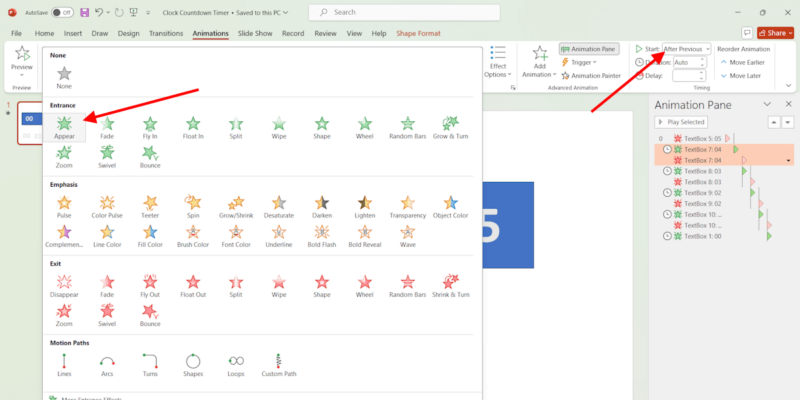The height and width of the screenshot is (400, 800).
Task: Select the Wave emphasis animation
Action: click(407, 236)
